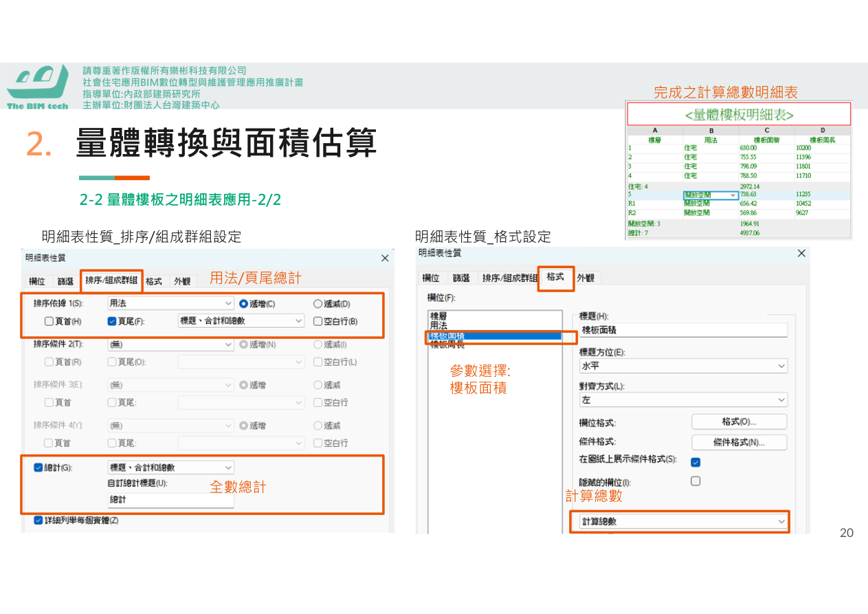Select the 遞減(I) radio button
This screenshot has height=614, width=868.
click(x=318, y=344)
